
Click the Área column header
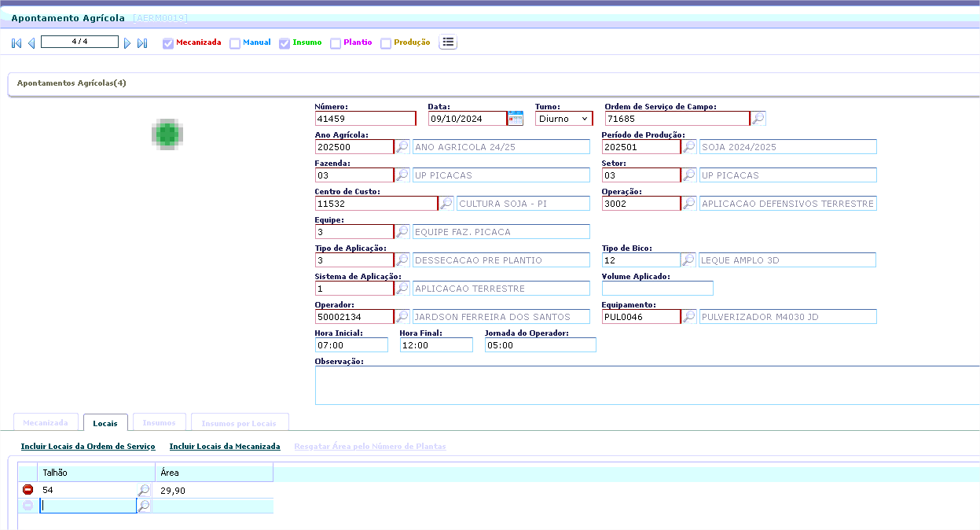pyautogui.click(x=214, y=473)
